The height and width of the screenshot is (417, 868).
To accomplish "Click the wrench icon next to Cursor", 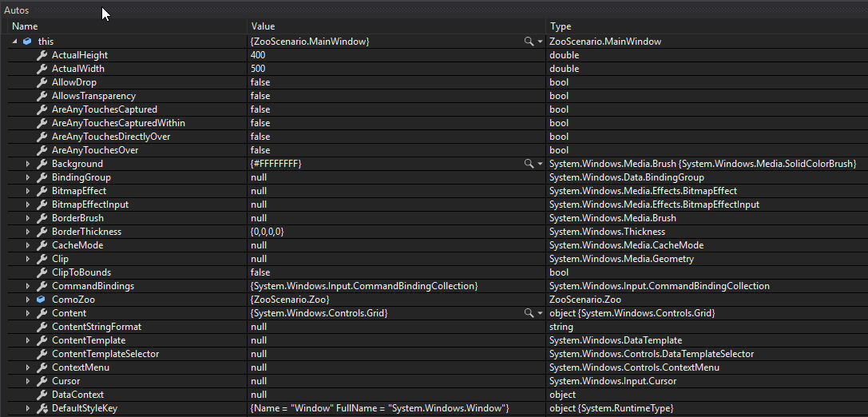I will click(42, 381).
